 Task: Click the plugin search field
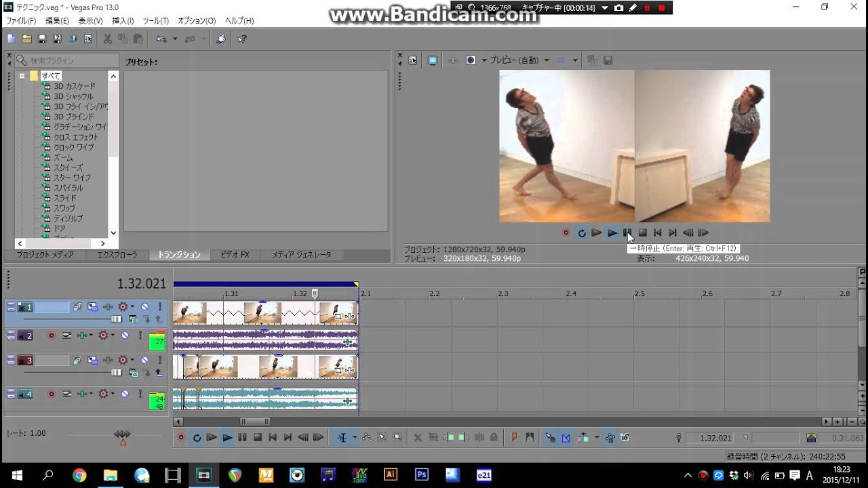tap(66, 60)
